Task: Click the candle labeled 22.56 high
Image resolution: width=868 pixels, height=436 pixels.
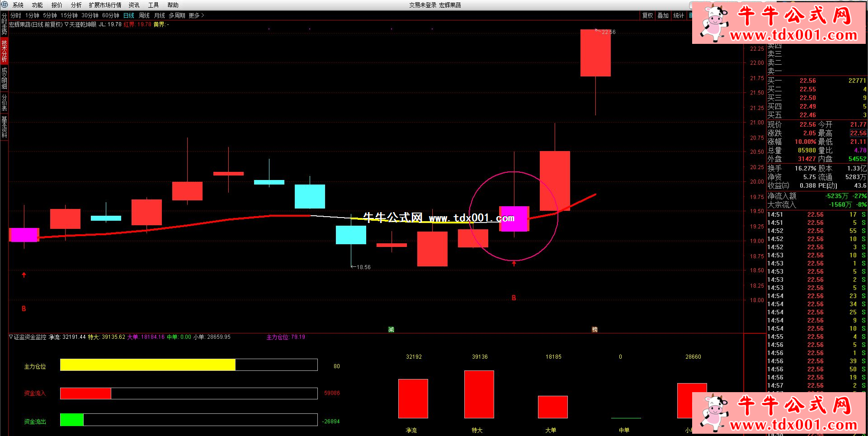Action: pos(595,53)
